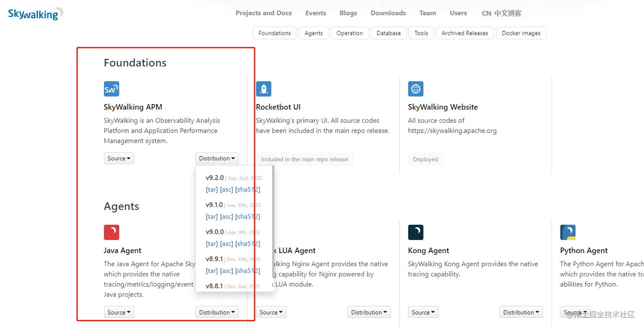Open the Blogs page
The height and width of the screenshot is (328, 644).
348,13
